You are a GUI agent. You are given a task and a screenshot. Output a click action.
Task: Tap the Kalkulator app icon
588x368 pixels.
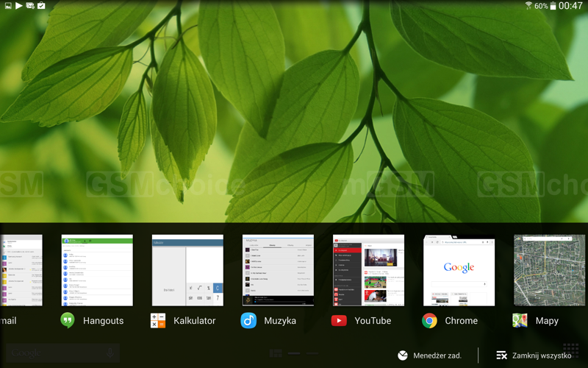point(158,320)
